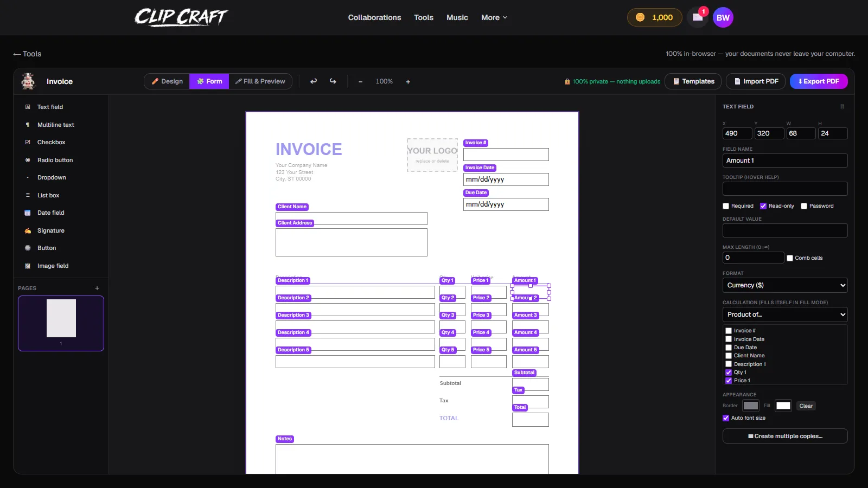The image size is (868, 488).
Task: Open Collaborations in top navigation
Action: click(x=375, y=17)
